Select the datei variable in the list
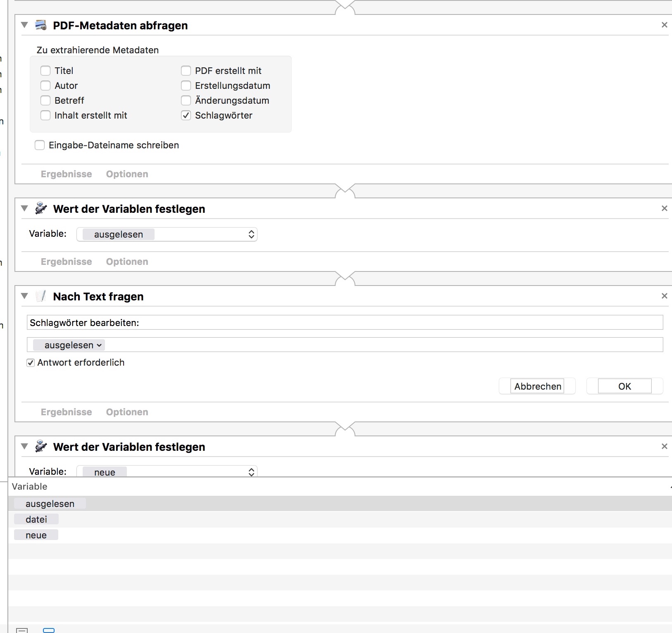This screenshot has width=672, height=633. [36, 519]
